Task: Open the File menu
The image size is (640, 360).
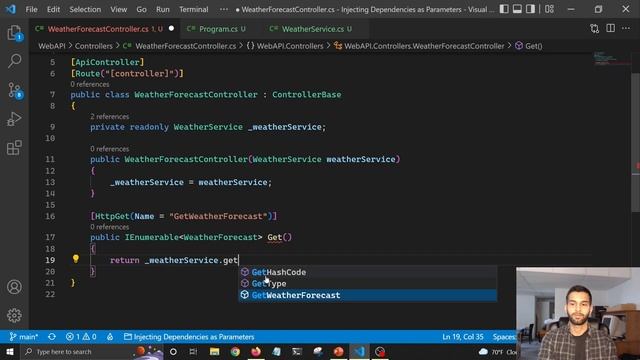Action: [31, 9]
